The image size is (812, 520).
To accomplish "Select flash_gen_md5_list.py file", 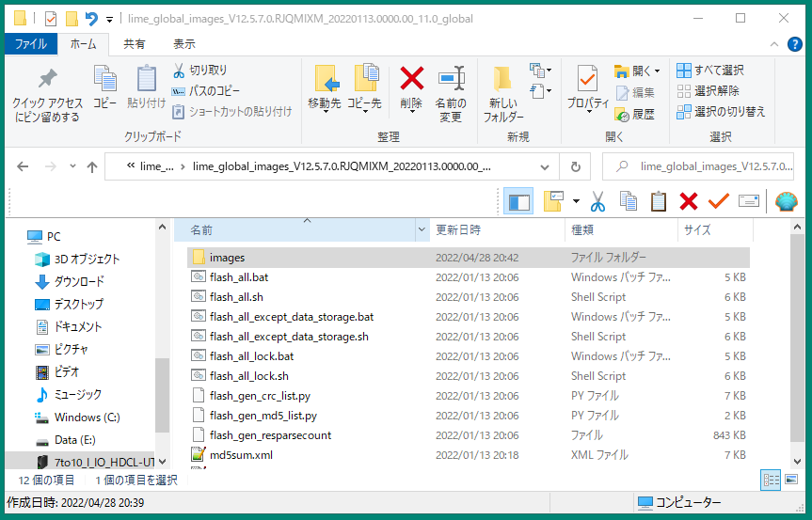I will (x=469, y=416).
